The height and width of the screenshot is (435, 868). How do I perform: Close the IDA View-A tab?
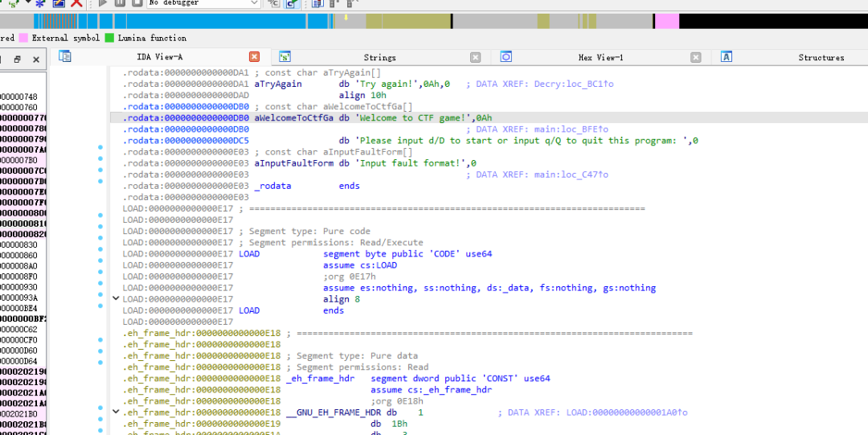pyautogui.click(x=254, y=57)
